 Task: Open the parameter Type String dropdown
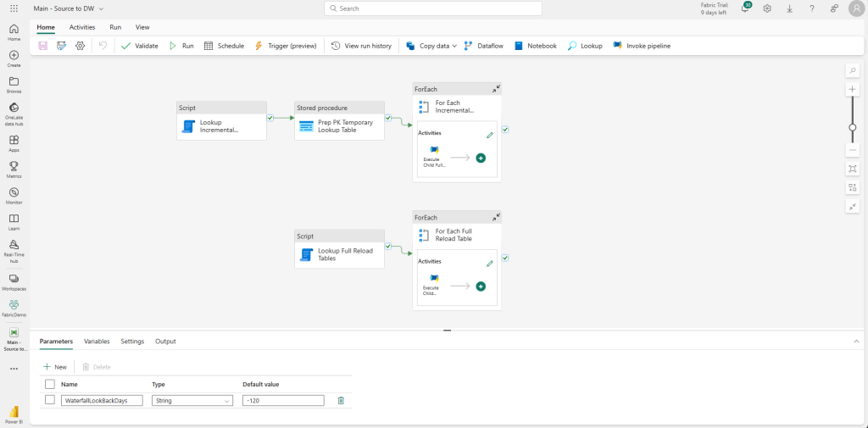(192, 401)
